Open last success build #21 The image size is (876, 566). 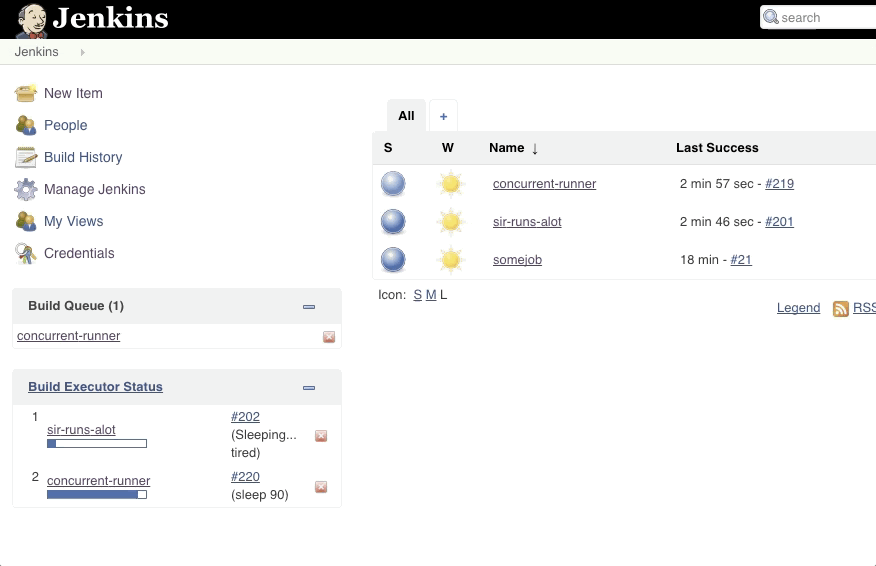(741, 260)
